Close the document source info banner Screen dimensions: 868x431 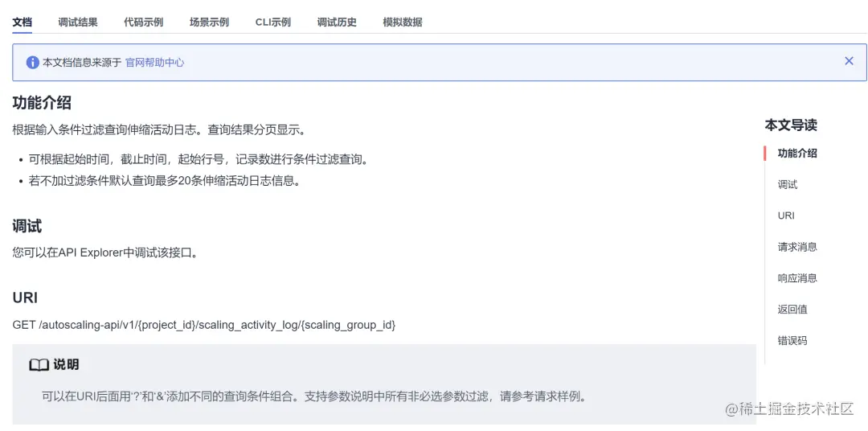point(850,61)
